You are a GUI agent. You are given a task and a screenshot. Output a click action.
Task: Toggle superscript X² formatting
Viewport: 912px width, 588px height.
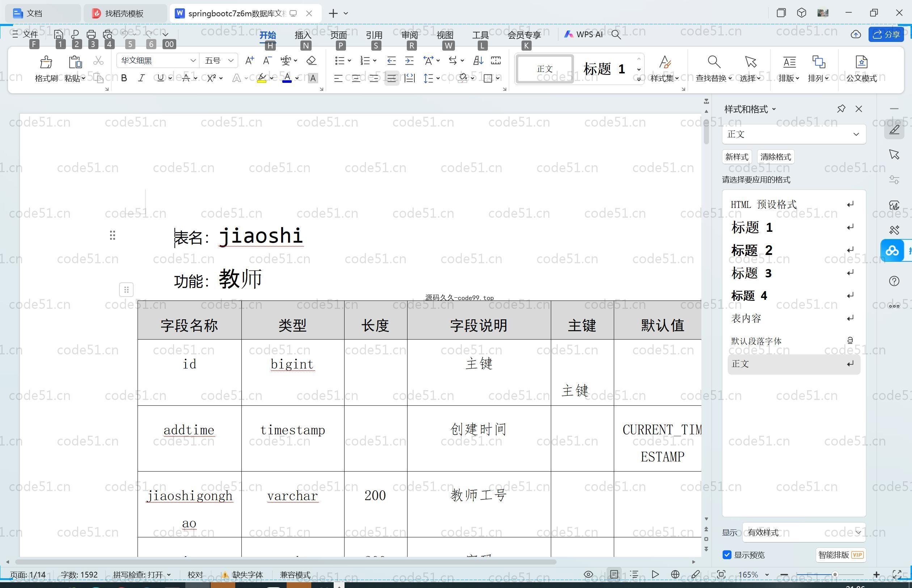[211, 78]
